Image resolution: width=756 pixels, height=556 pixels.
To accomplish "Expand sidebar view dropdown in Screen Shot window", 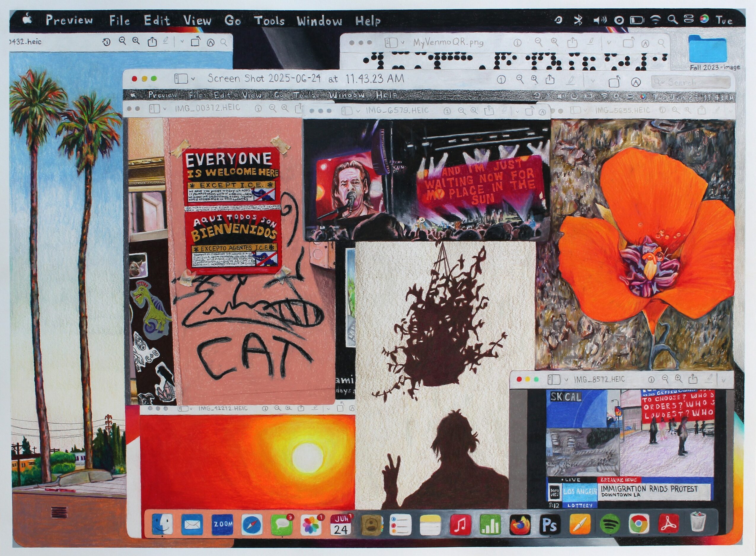I will pyautogui.click(x=193, y=79).
